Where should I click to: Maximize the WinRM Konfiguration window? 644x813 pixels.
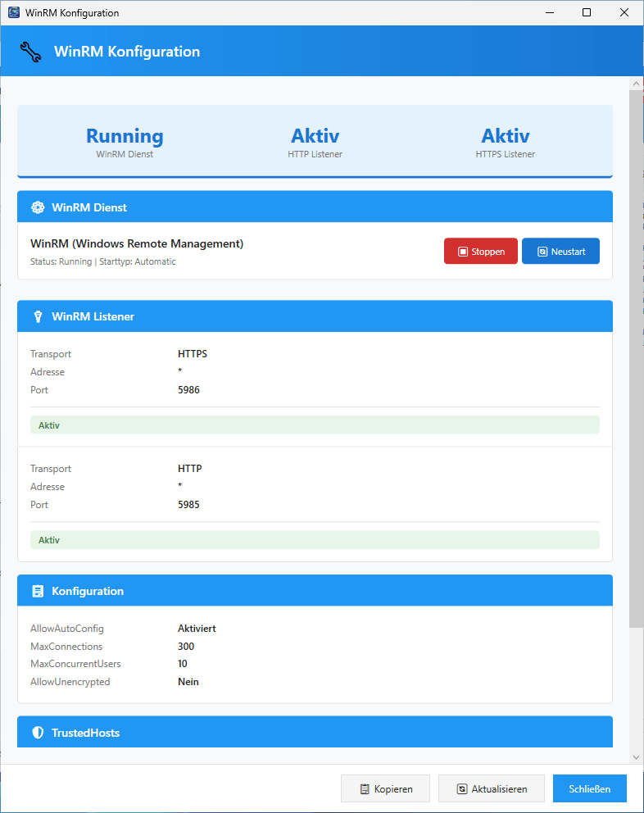pyautogui.click(x=587, y=12)
